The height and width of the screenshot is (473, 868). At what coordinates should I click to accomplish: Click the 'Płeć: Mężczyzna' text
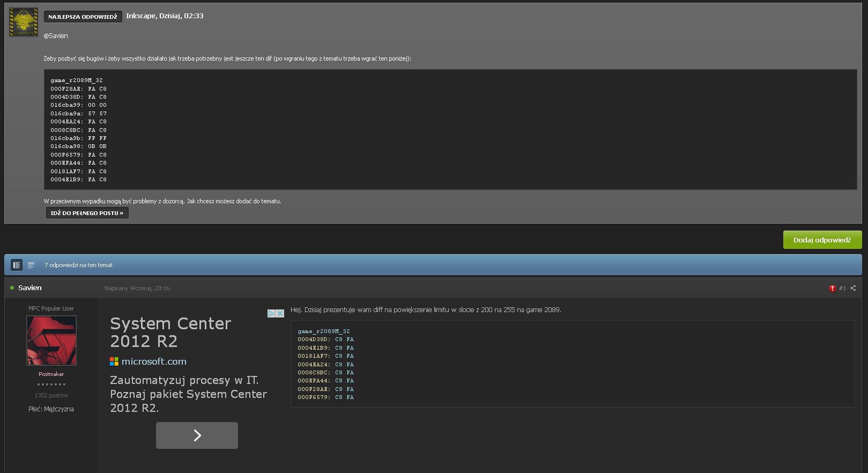point(51,409)
